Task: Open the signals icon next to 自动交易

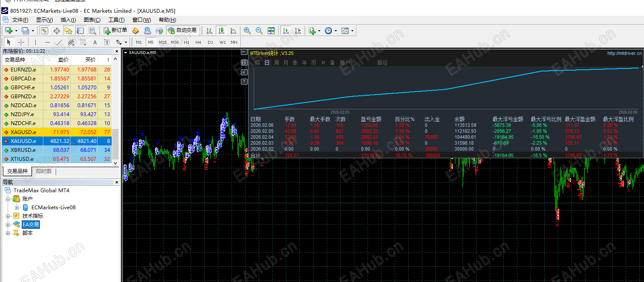Action: (x=159, y=31)
